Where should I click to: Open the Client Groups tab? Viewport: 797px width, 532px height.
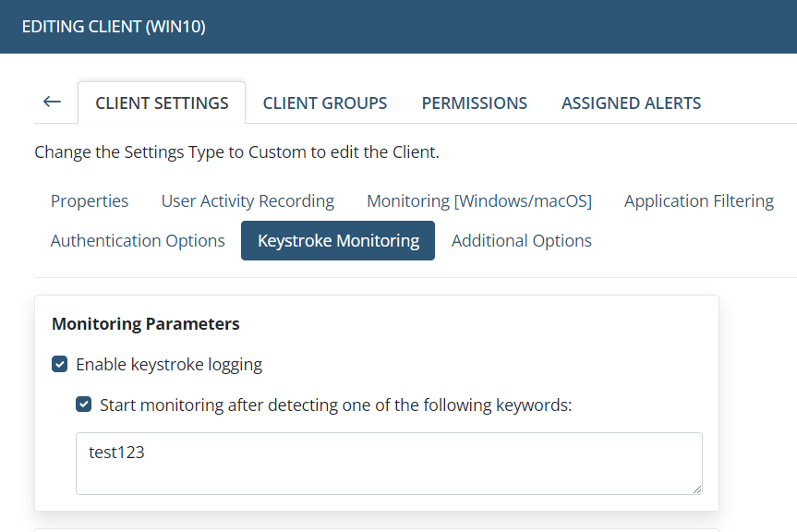point(325,103)
